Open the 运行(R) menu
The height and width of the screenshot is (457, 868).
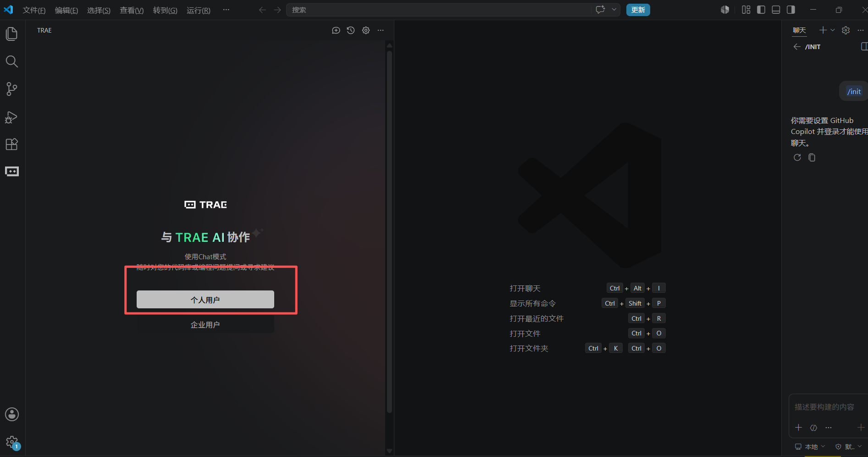[199, 10]
